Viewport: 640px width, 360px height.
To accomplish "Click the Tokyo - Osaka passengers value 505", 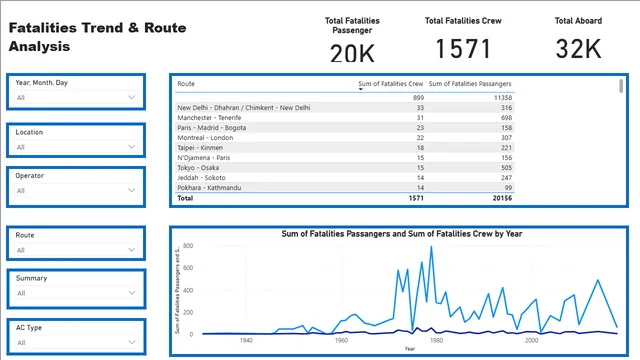I will (x=507, y=168).
